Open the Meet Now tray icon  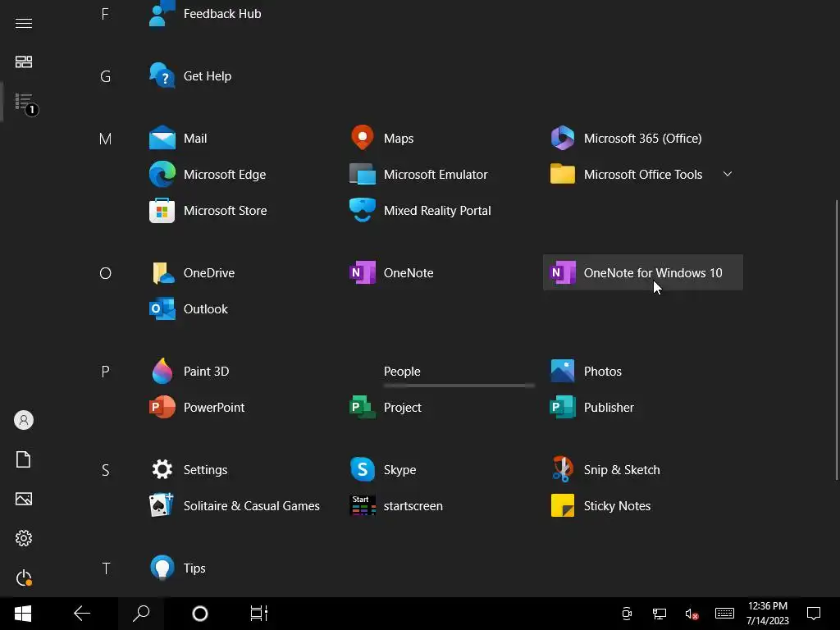point(626,614)
